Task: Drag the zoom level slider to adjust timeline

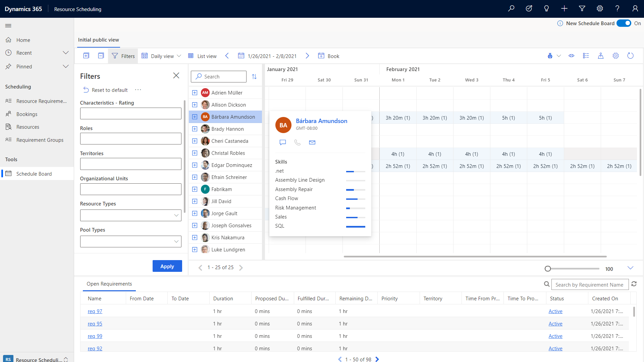Action: point(547,269)
